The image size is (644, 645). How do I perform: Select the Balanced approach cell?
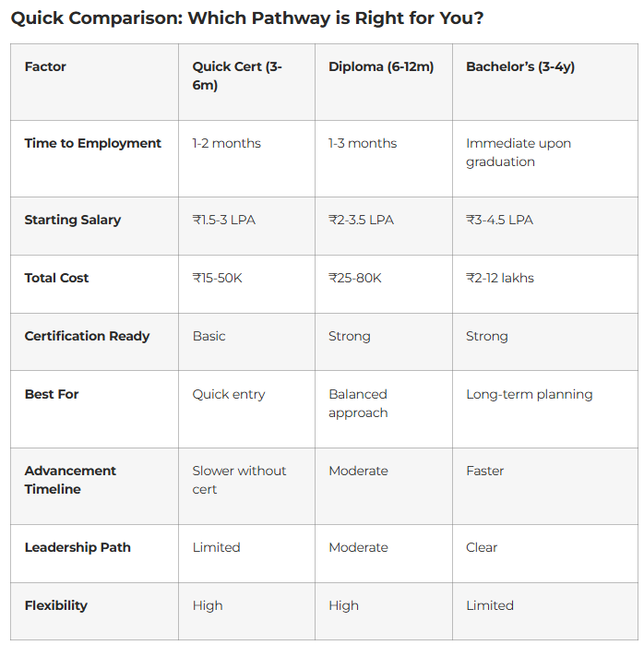tap(359, 403)
